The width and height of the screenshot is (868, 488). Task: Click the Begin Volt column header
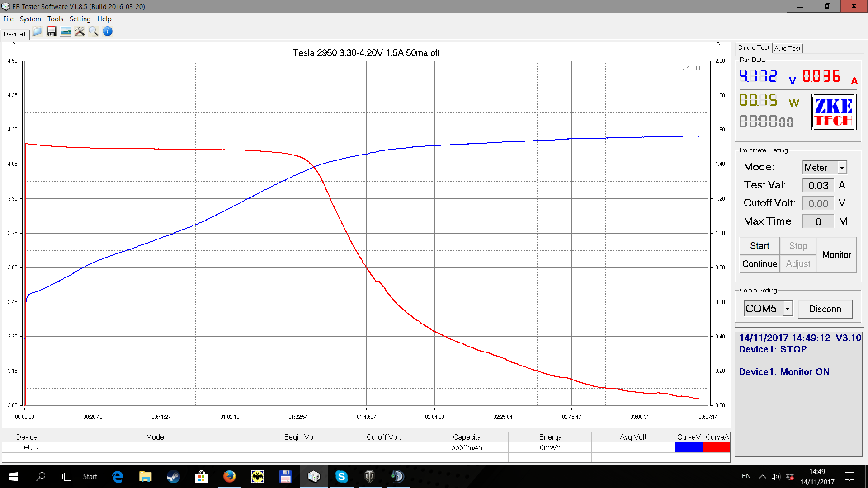[300, 437]
